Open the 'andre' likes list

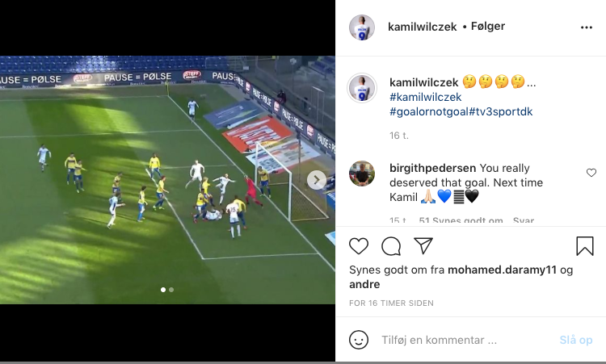tap(364, 284)
